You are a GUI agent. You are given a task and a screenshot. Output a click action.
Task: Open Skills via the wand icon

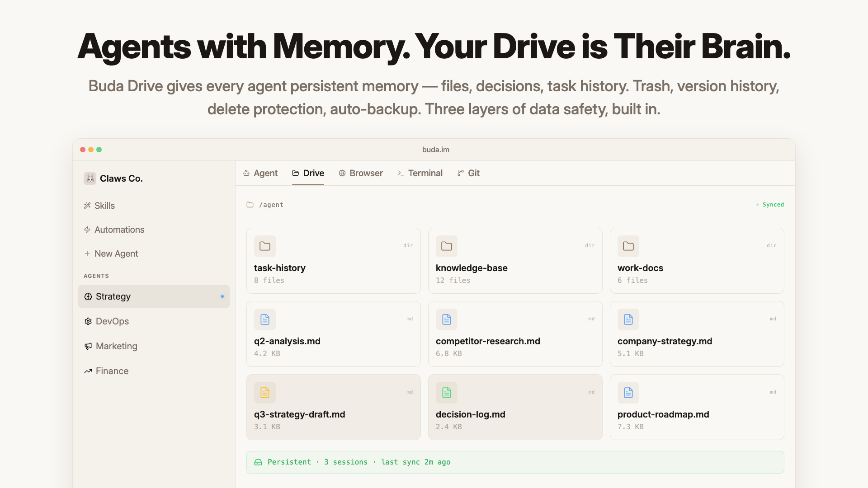tap(87, 206)
